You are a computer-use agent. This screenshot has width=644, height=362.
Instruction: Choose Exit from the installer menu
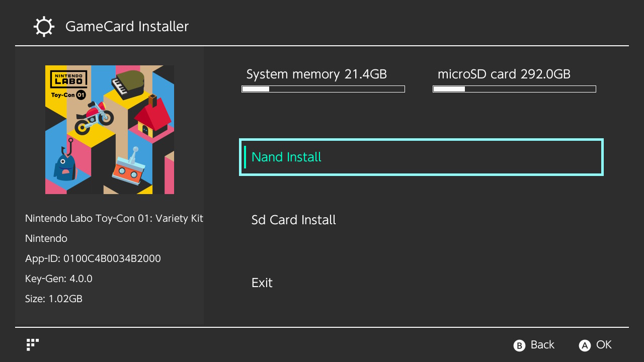point(262,283)
